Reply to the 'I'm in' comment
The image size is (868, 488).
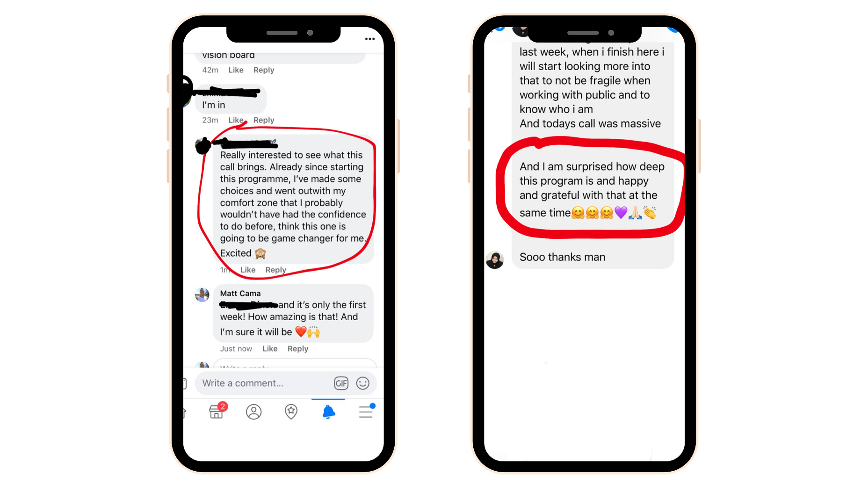(x=264, y=120)
